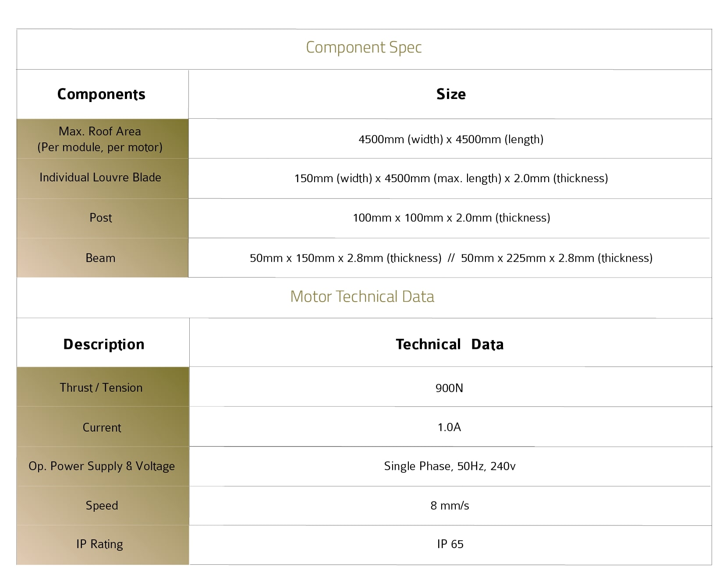Select the Speed row label
This screenshot has width=723, height=588.
[x=102, y=505]
